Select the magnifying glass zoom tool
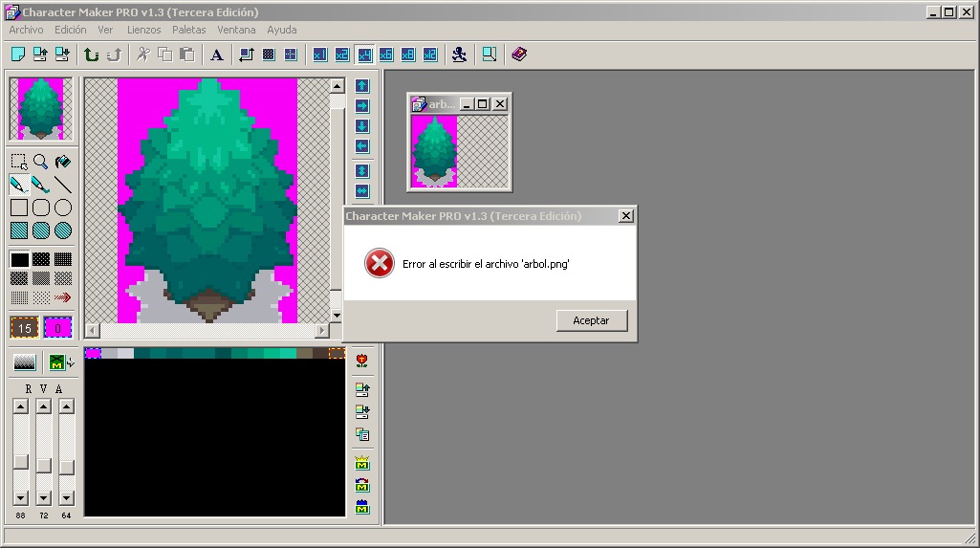The image size is (980, 548). [41, 162]
